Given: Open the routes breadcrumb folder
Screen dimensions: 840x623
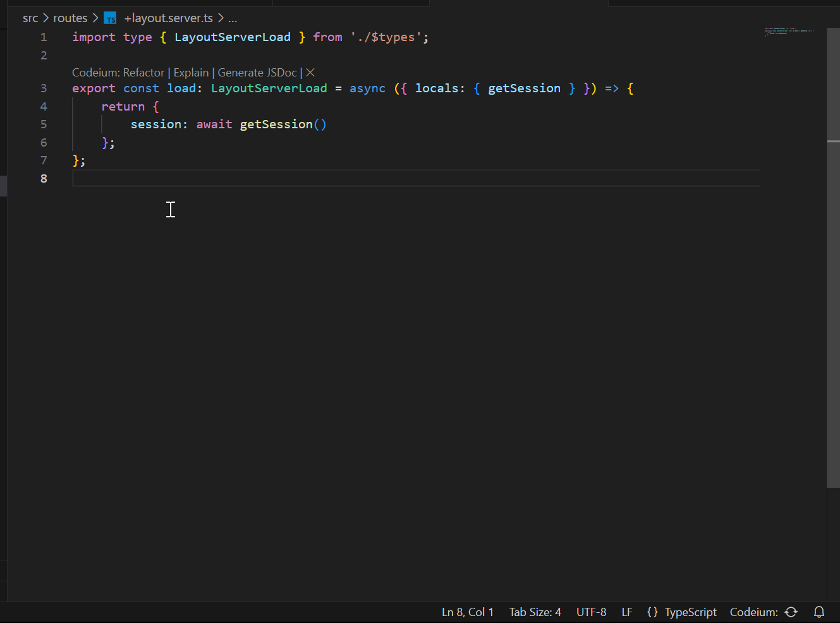Looking at the screenshot, I should pos(70,18).
